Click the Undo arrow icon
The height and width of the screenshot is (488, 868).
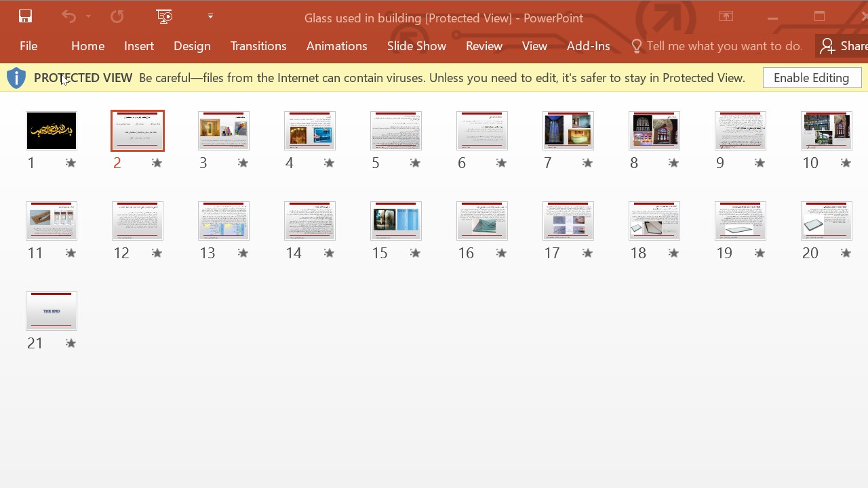68,16
